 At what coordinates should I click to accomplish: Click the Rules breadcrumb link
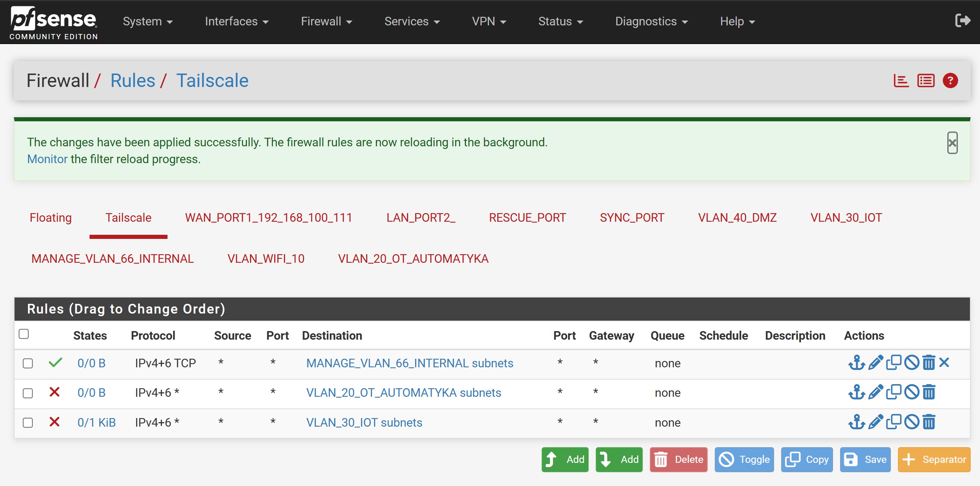[x=133, y=80]
